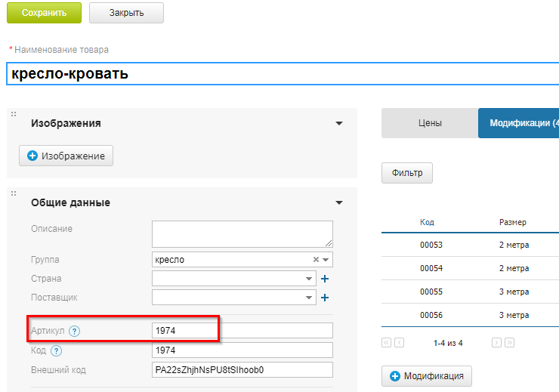Collapse the Общие данные section
The image size is (559, 392).
point(339,202)
